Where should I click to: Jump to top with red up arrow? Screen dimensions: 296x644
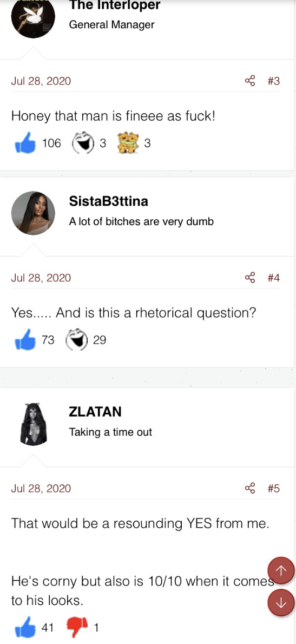pyautogui.click(x=281, y=570)
